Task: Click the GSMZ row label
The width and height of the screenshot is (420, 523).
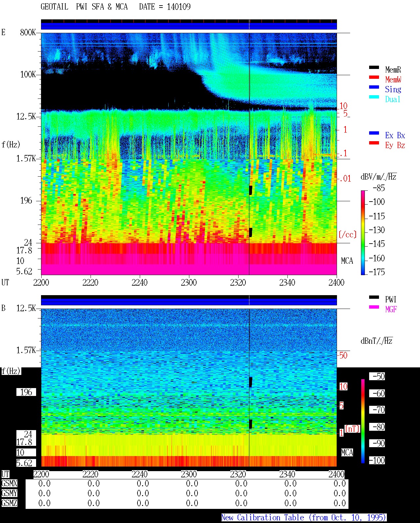Action: pos(9,503)
